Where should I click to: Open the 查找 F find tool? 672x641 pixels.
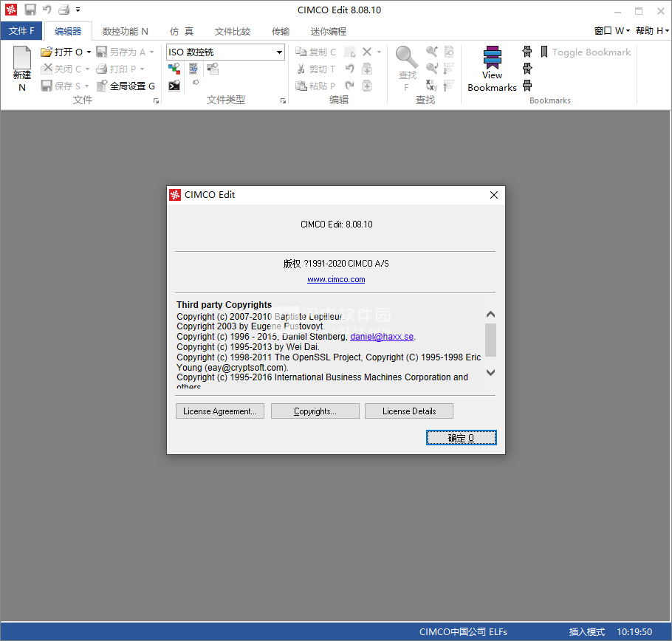407,69
